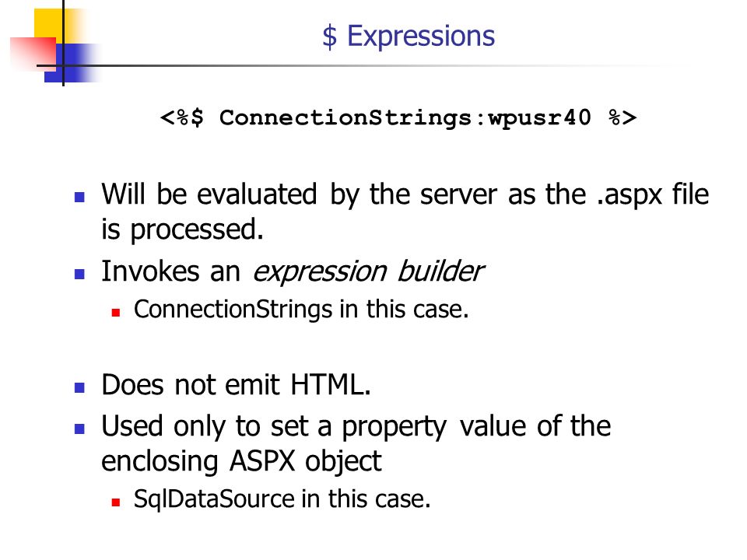The image size is (747, 560).
Task: Click the red square in slide logo
Action: 33,54
